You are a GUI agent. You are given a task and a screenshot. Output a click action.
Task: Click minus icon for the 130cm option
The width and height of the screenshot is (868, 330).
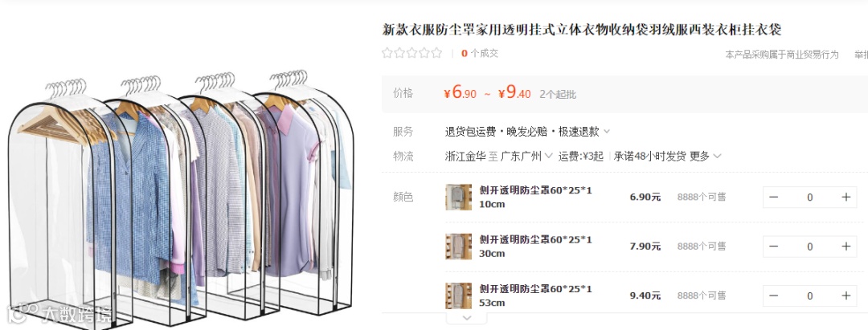[774, 246]
